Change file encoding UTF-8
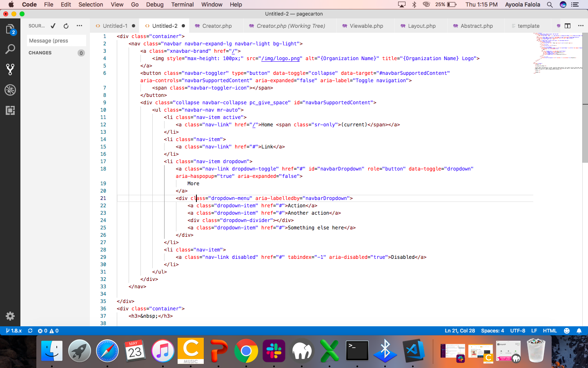The width and height of the screenshot is (588, 368). tap(518, 331)
